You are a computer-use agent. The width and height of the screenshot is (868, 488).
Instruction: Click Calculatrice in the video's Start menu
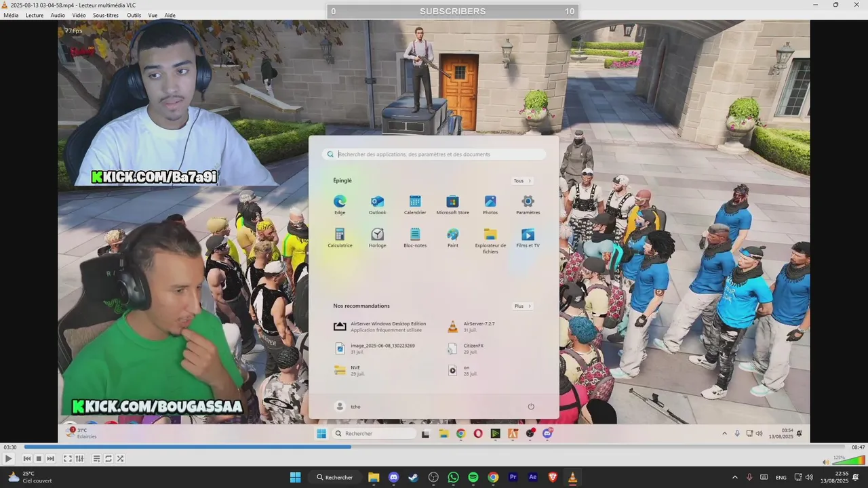[340, 238]
